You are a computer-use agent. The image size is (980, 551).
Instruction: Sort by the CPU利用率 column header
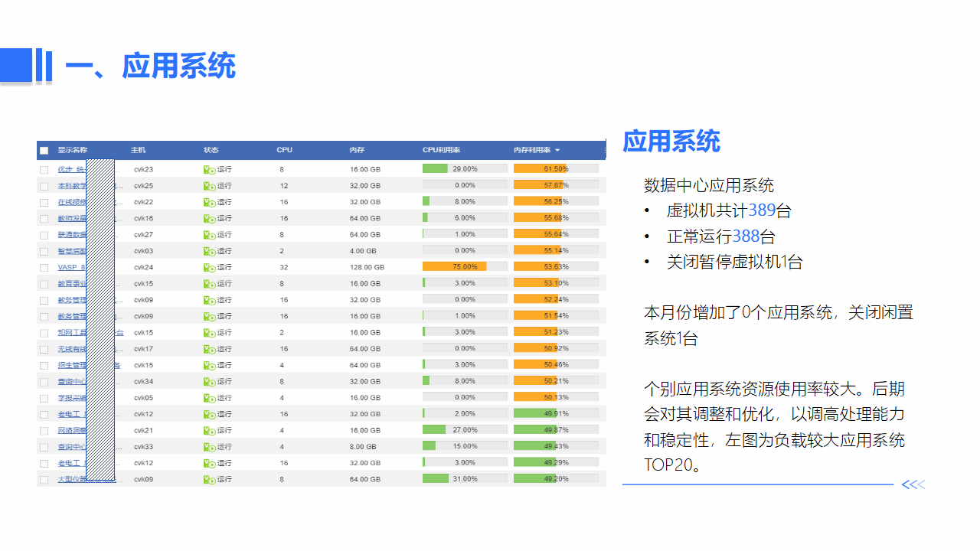[x=441, y=150]
